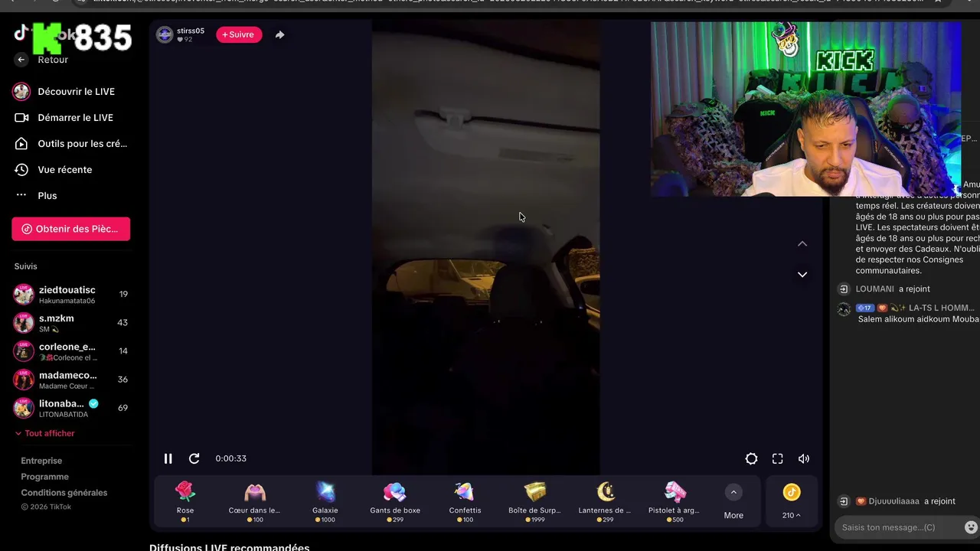Go back with the Retour arrow
The width and height of the screenshot is (980, 551).
tap(21, 60)
